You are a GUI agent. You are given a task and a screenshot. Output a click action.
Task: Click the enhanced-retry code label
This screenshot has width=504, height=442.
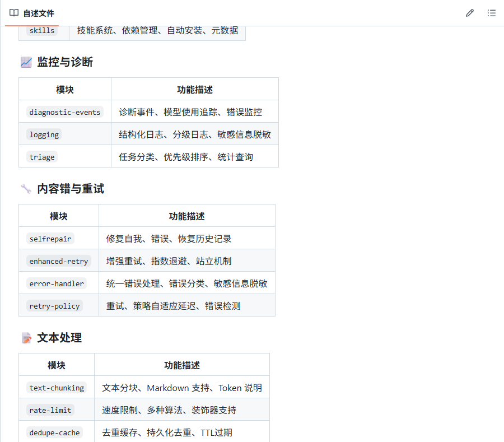coord(59,261)
